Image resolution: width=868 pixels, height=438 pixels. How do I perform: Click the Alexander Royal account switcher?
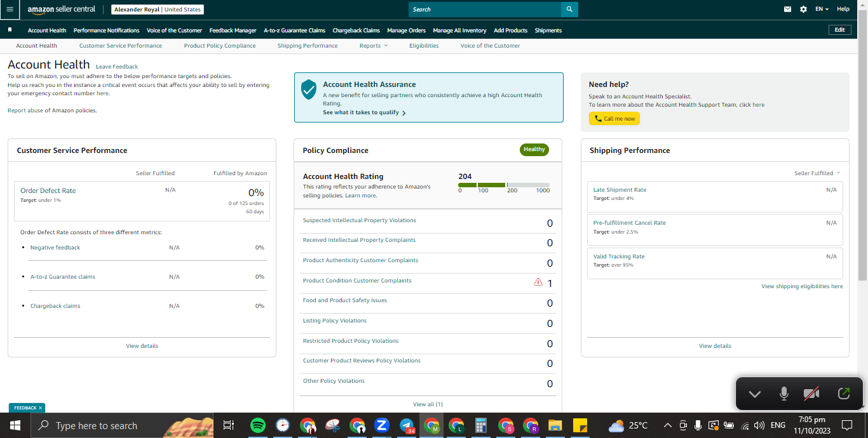(158, 10)
